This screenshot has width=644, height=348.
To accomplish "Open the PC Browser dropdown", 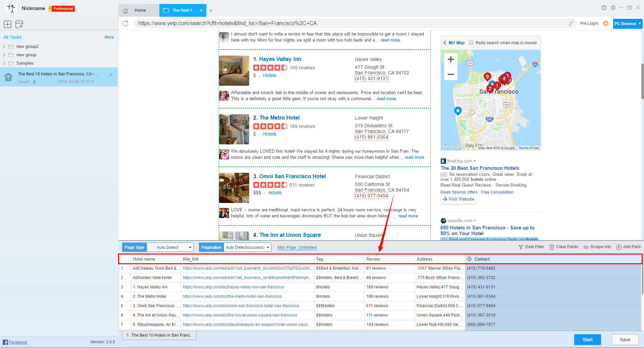I will pos(628,23).
